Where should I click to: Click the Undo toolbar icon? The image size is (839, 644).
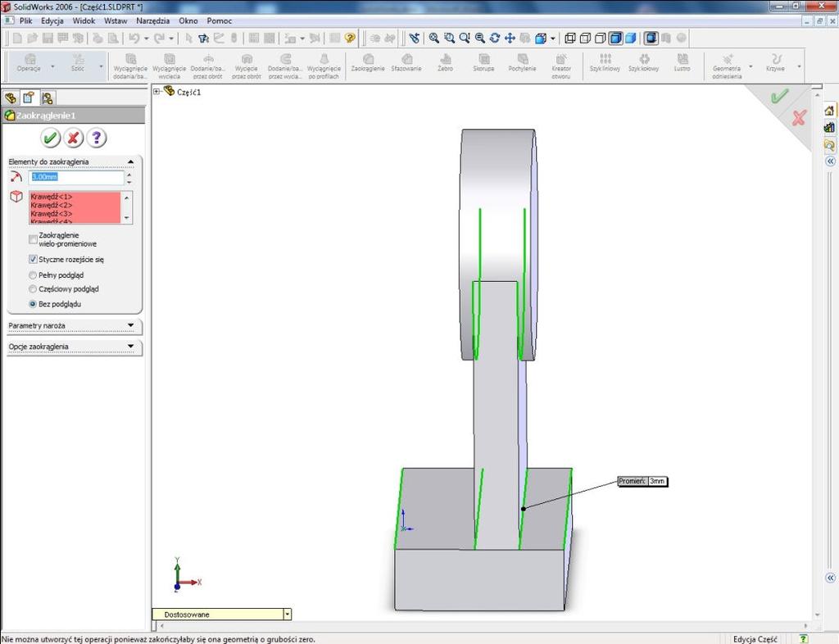click(x=134, y=38)
